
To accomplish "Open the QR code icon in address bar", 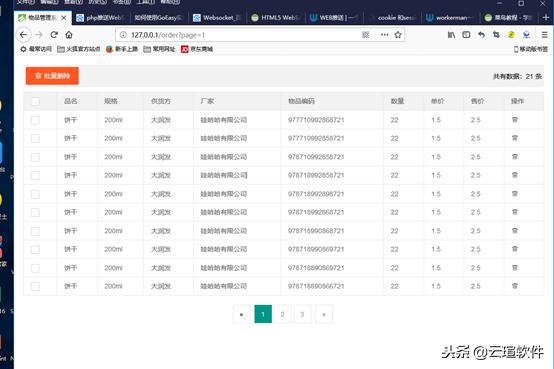I will [x=366, y=35].
